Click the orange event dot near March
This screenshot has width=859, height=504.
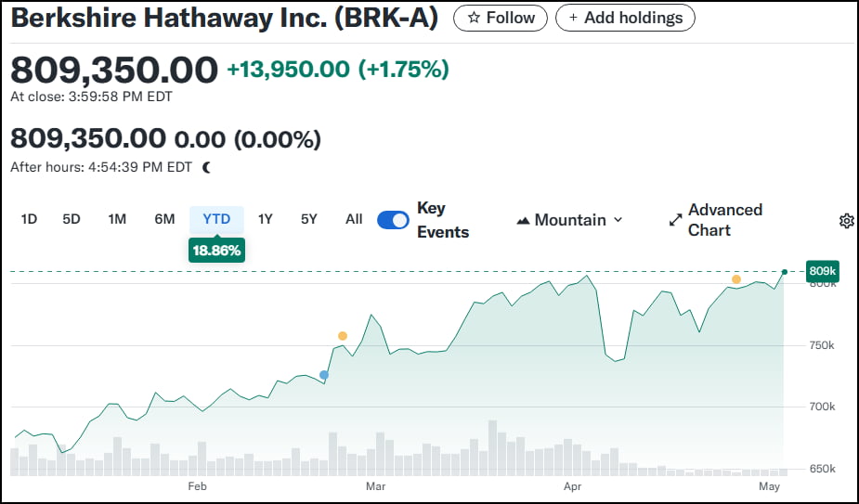click(343, 336)
